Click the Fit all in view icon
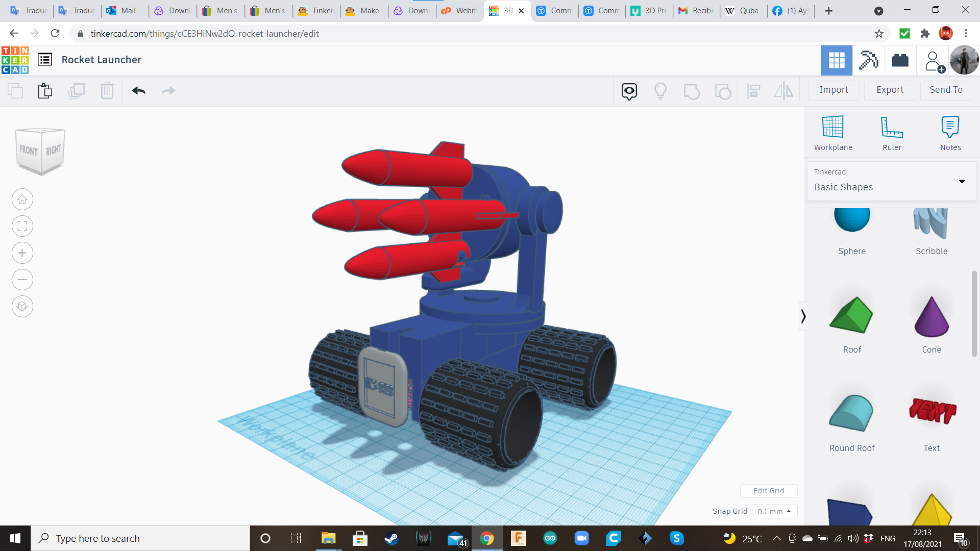Image resolution: width=980 pixels, height=551 pixels. tap(22, 226)
